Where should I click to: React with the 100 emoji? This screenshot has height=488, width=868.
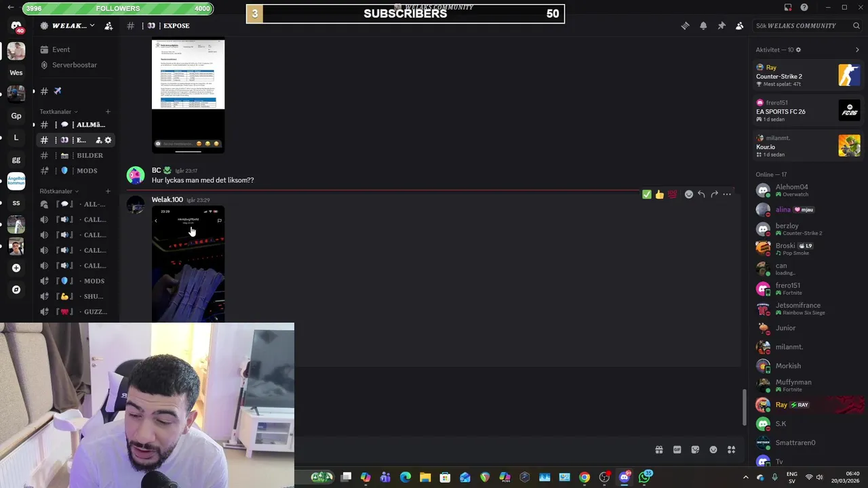pos(672,195)
